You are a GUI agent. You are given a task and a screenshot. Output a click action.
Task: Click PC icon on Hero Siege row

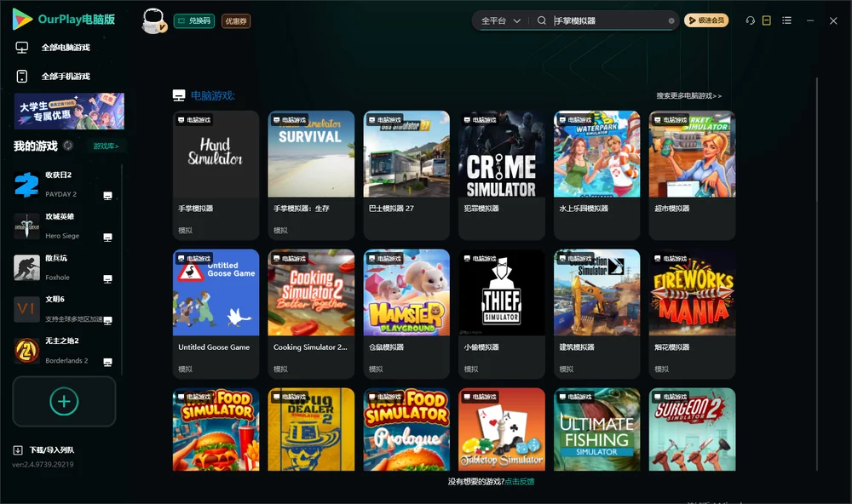(107, 238)
